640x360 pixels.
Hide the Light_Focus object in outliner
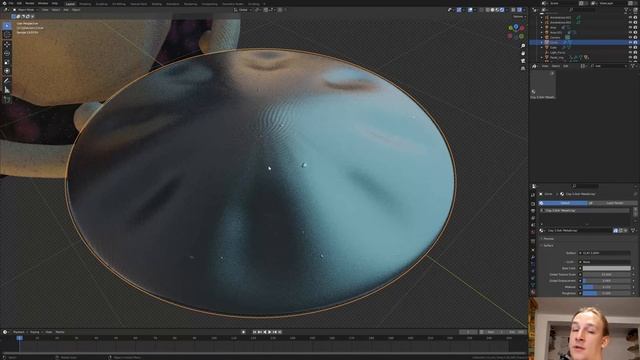click(630, 52)
